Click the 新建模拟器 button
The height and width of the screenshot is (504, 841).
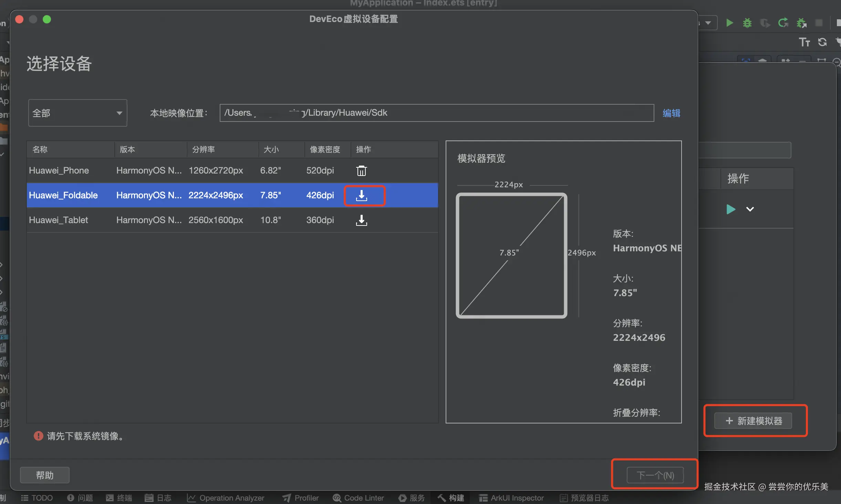click(x=753, y=421)
